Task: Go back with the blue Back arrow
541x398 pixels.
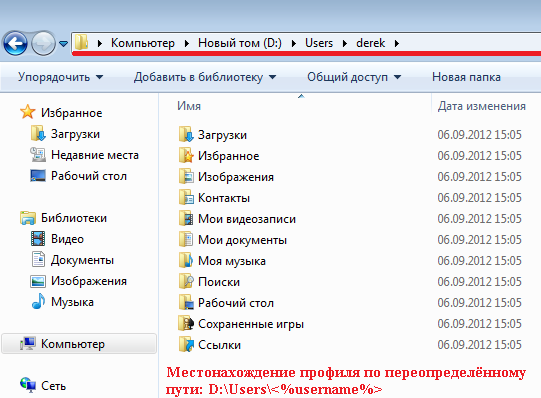Action: (x=15, y=43)
